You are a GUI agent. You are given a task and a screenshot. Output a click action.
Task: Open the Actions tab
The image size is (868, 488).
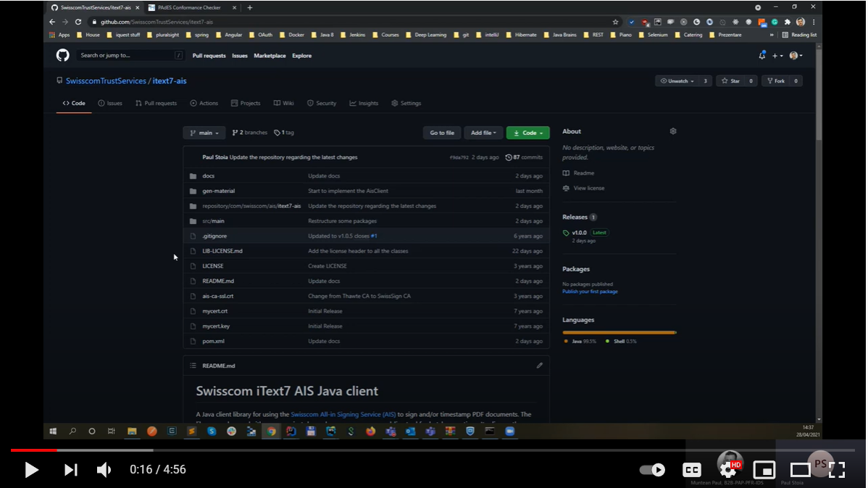click(x=204, y=103)
